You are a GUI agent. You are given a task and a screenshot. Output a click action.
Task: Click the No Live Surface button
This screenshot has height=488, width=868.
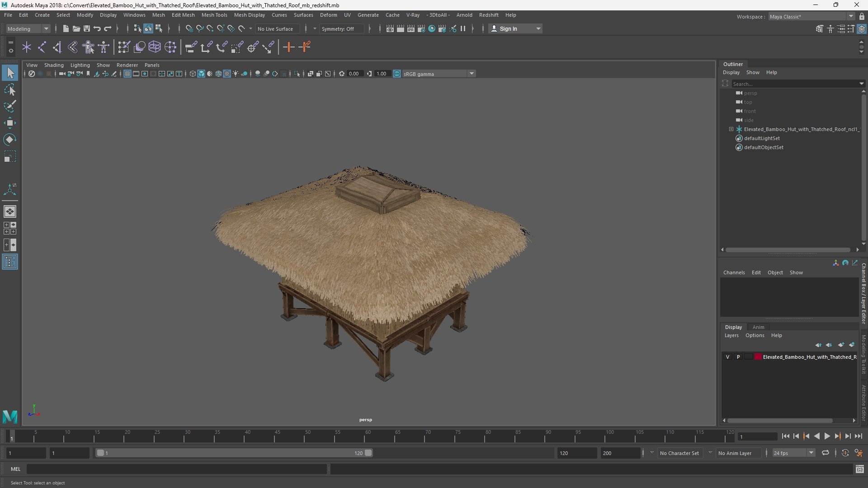(277, 28)
